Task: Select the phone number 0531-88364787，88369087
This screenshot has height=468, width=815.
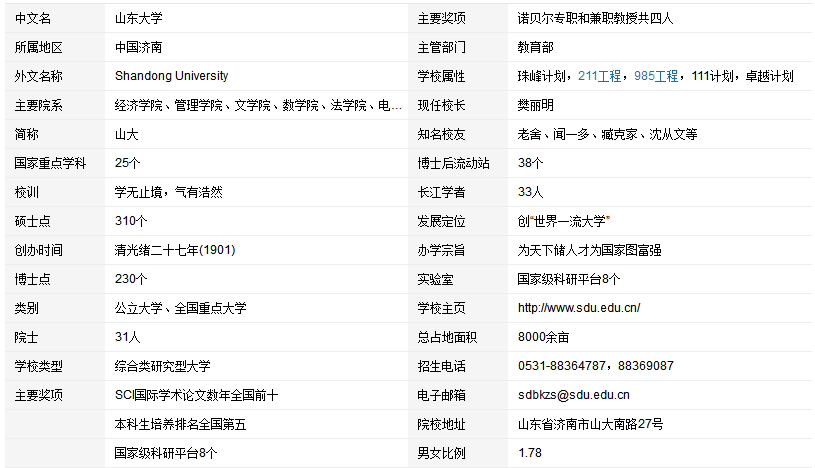Action: coord(596,366)
